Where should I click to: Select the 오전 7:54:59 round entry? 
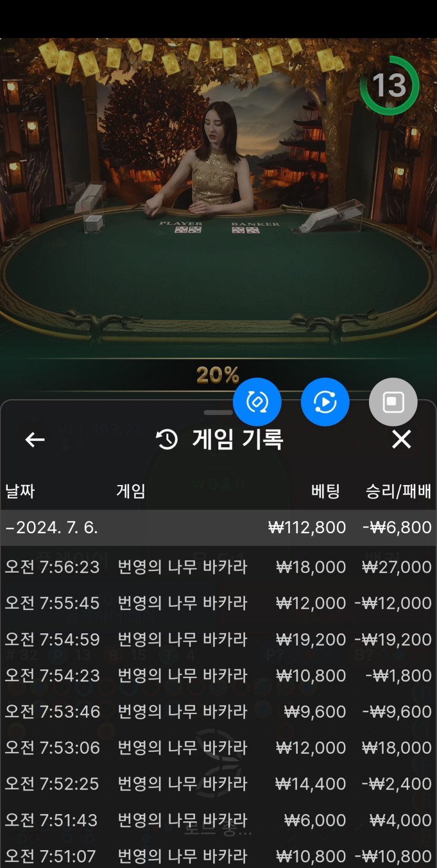pyautogui.click(x=218, y=639)
